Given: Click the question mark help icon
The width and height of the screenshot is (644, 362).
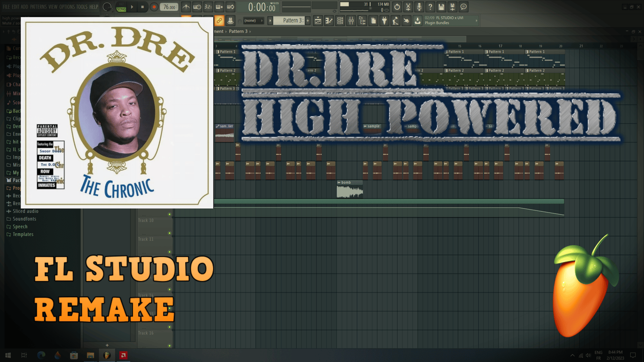Looking at the screenshot, I should [430, 7].
